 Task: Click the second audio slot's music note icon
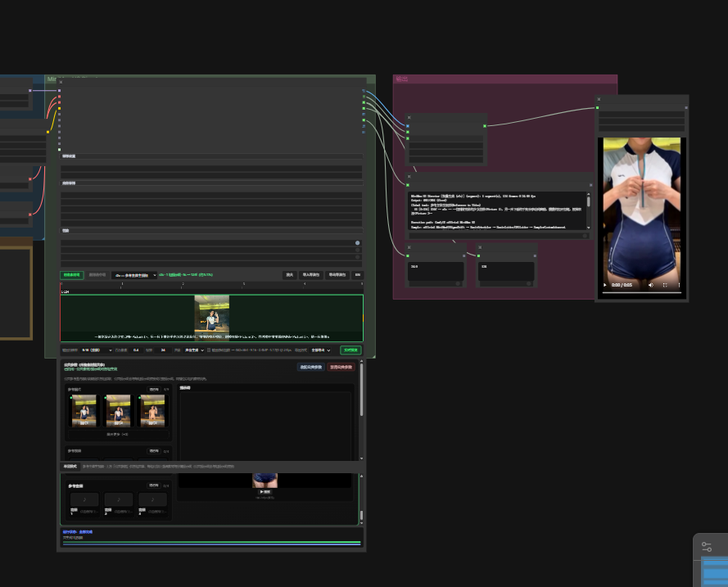pyautogui.click(x=119, y=499)
